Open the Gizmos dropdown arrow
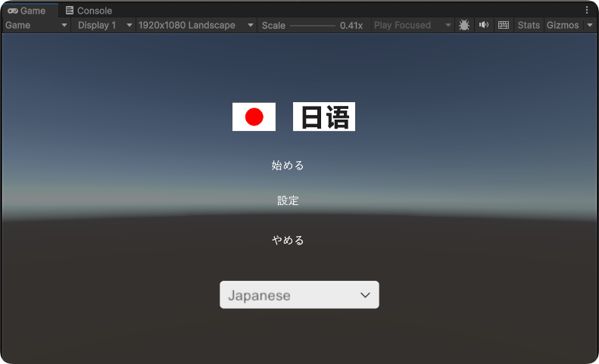Viewport: 599px width, 364px height. (590, 25)
